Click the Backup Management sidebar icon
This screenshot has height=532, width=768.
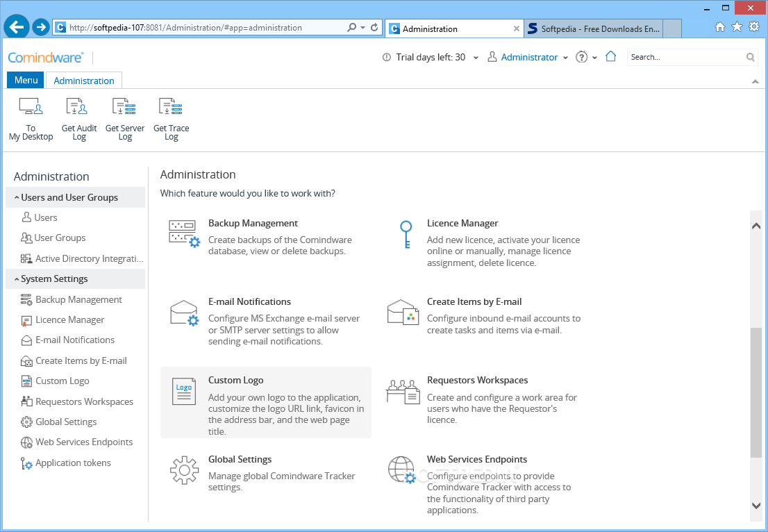click(26, 299)
